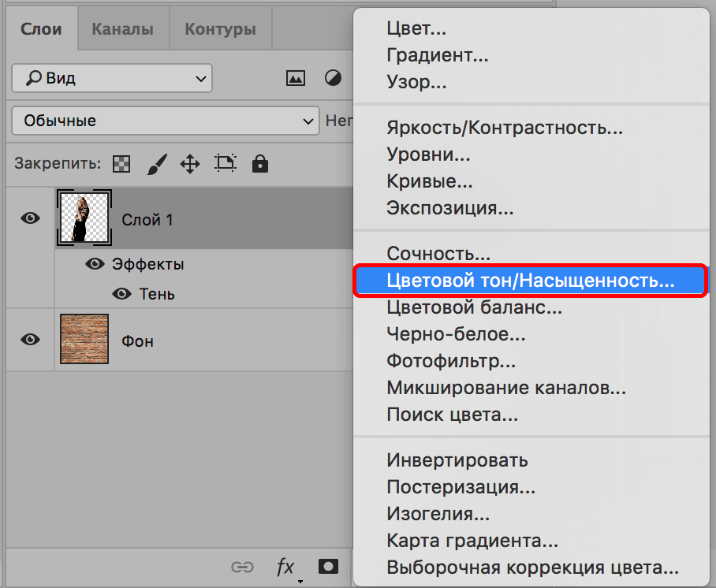Click the add layer mask icon
The image size is (716, 588).
[x=328, y=567]
